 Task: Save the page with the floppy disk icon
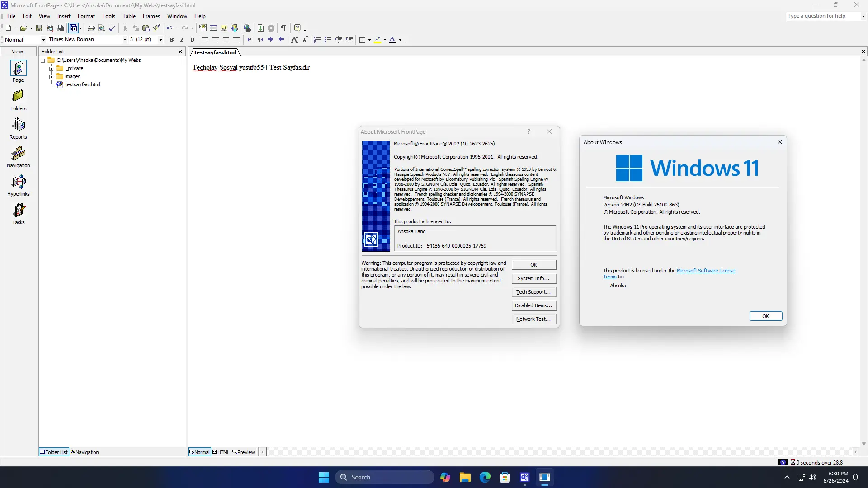[39, 28]
